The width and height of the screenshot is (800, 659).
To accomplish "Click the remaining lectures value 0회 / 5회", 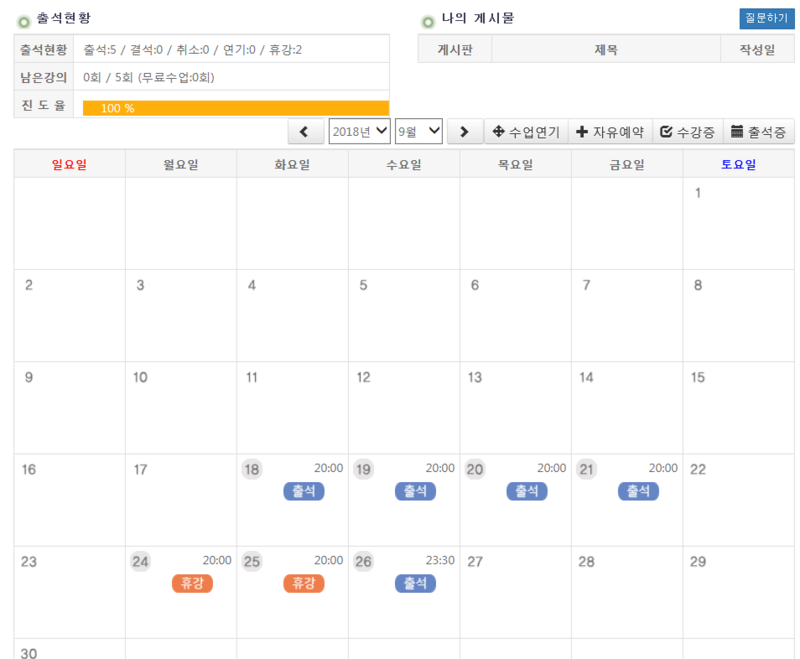I will pos(108,78).
